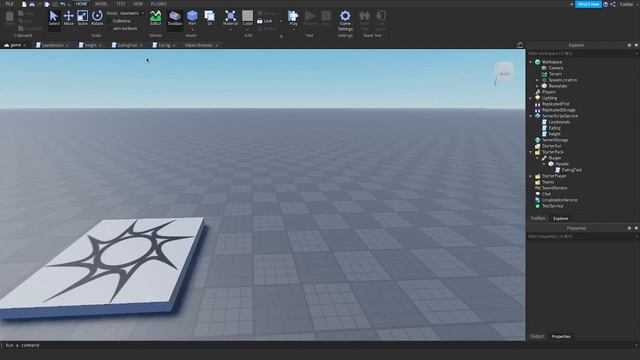Open the EatingTool script tab
Image resolution: width=640 pixels, height=360 pixels.
[127, 45]
